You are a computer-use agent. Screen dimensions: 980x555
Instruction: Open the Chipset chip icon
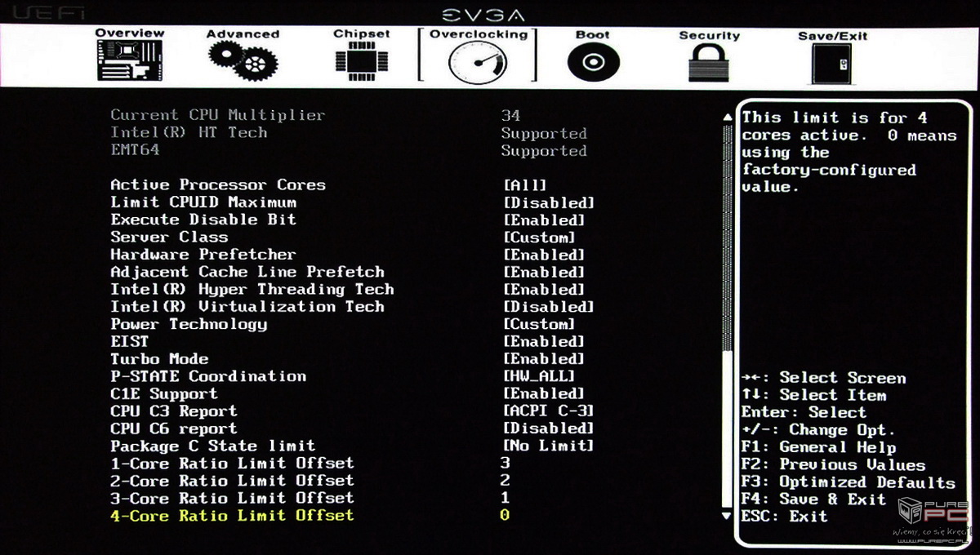(361, 62)
